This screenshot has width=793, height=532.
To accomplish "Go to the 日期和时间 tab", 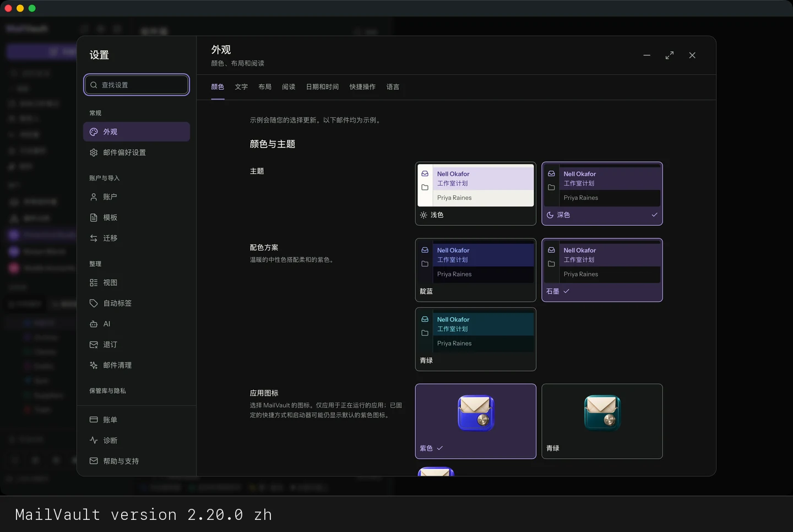I will [x=322, y=87].
